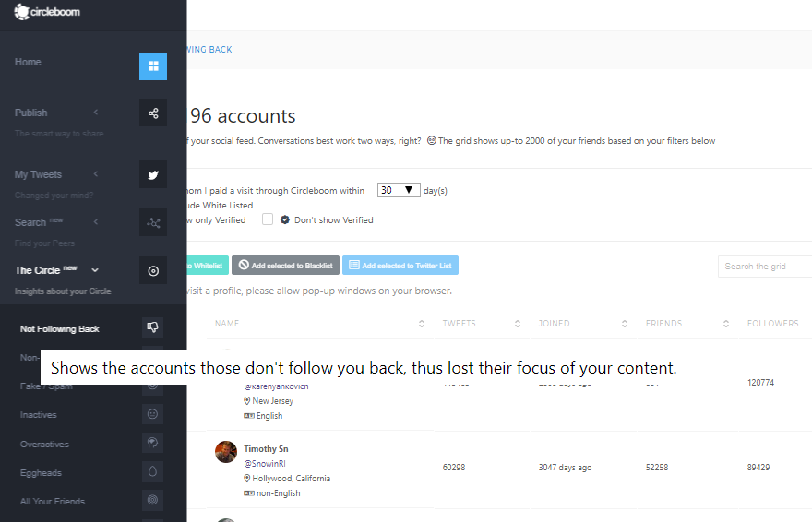The height and width of the screenshot is (522, 812).
Task: Open the Home menu item
Action: (28, 62)
